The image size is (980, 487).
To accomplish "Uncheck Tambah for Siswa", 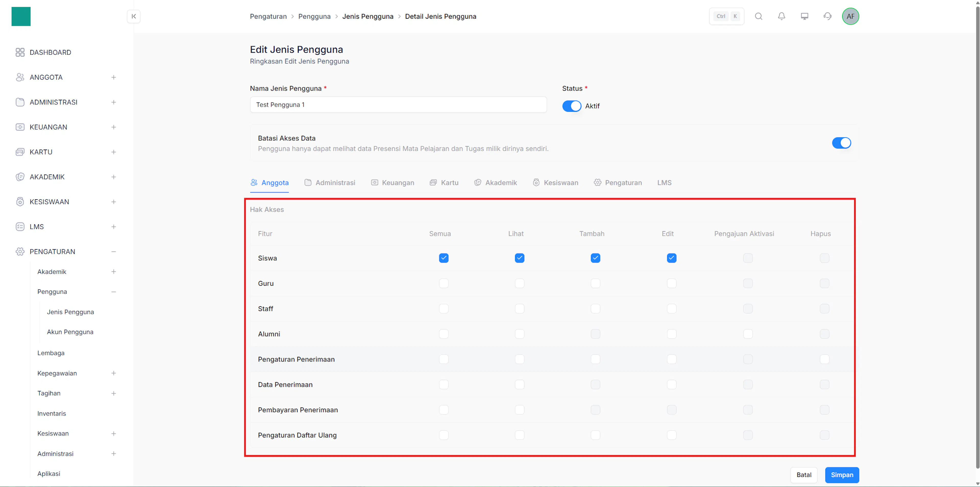I will click(x=595, y=258).
